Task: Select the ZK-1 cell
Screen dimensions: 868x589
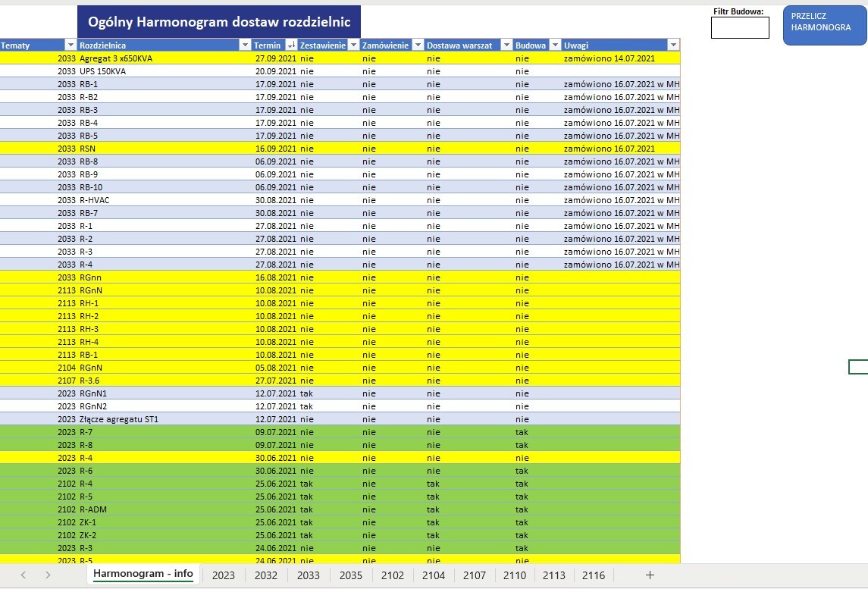Action: point(165,522)
